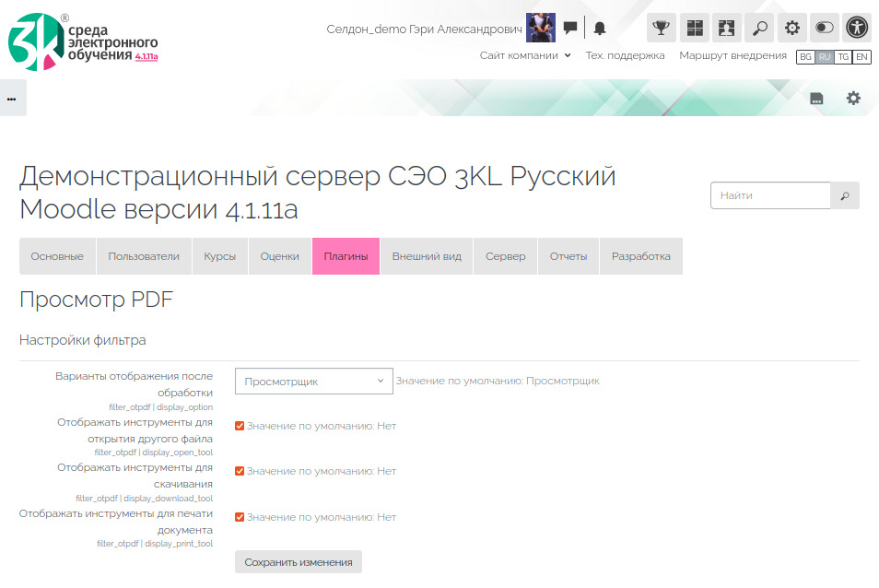879x588 pixels.
Task: Toggle the display_download_tool checkbox
Action: coord(240,471)
